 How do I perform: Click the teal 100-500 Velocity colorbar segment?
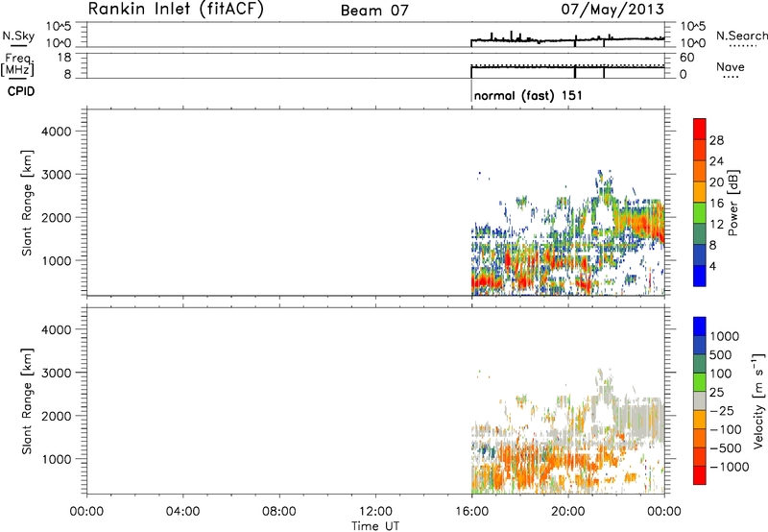[700, 364]
